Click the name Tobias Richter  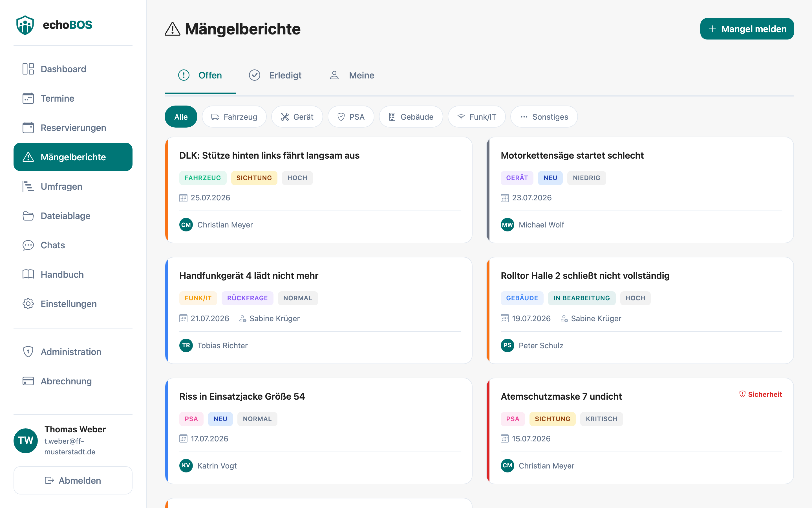[222, 345]
